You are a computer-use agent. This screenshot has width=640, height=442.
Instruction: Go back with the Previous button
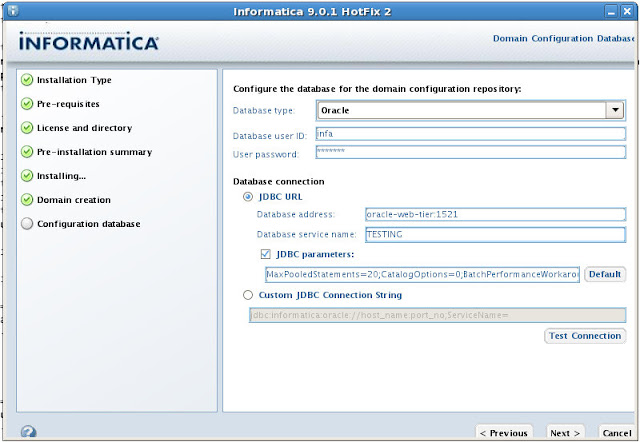coord(504,433)
